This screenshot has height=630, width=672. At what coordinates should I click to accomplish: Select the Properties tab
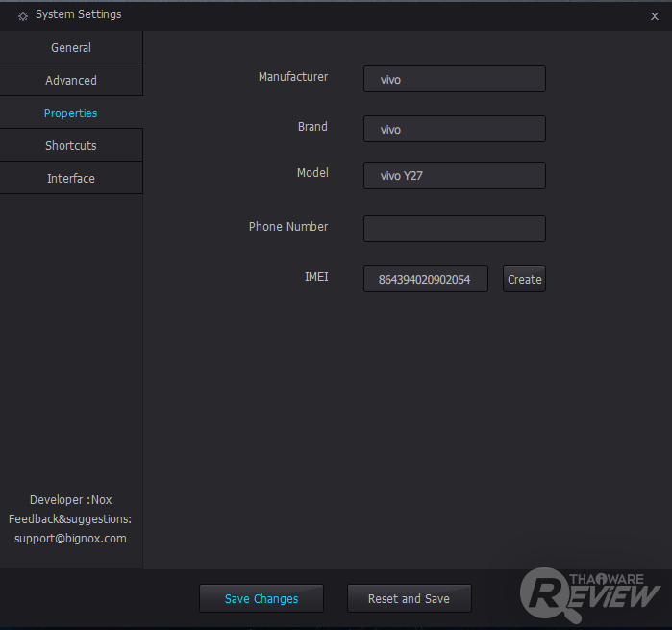tap(71, 113)
